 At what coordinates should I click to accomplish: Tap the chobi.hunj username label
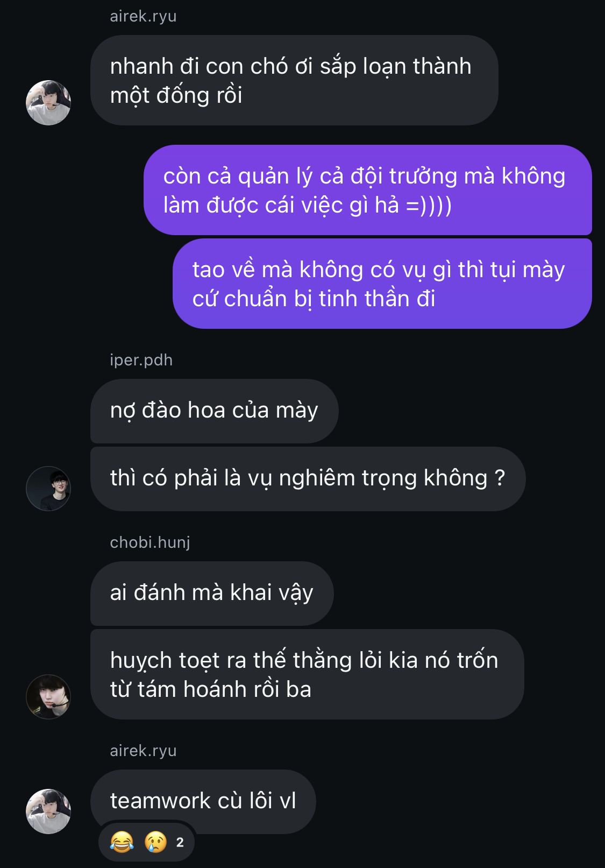coord(150,542)
